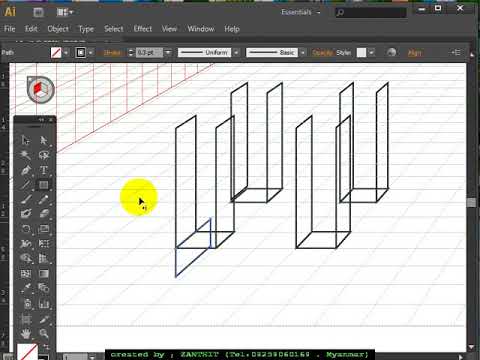
Task: Select the Scale tool
Action: [x=44, y=229]
